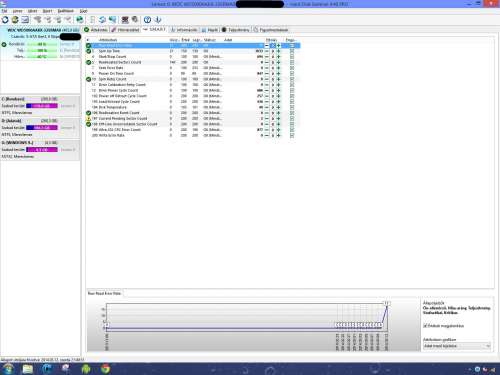The width and height of the screenshot is (500, 375).
Task: Select the Raw Read Error Rate graph tab
Action: [104, 294]
